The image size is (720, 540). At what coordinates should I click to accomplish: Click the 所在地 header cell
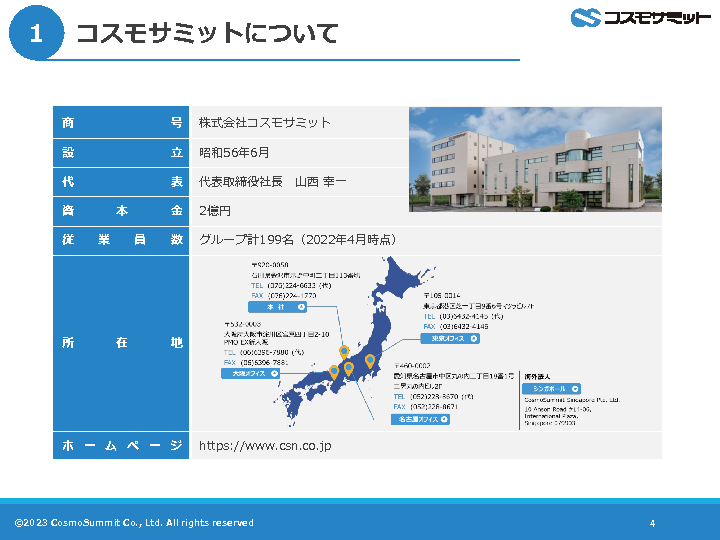click(x=121, y=343)
